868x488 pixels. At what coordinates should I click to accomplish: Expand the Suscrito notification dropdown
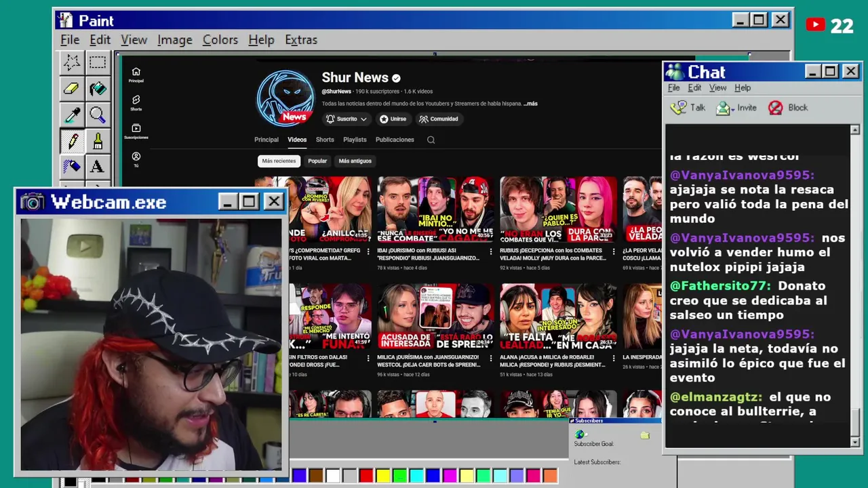(347, 119)
